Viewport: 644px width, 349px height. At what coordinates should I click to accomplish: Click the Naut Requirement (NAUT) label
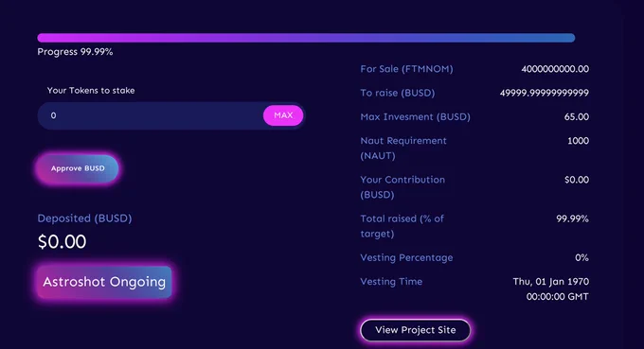click(x=403, y=148)
